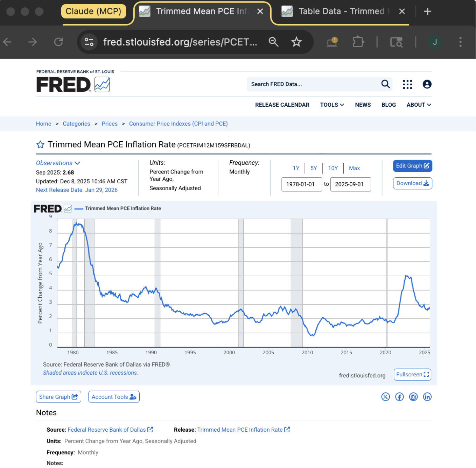Expand the Observations dropdown

coord(58,163)
